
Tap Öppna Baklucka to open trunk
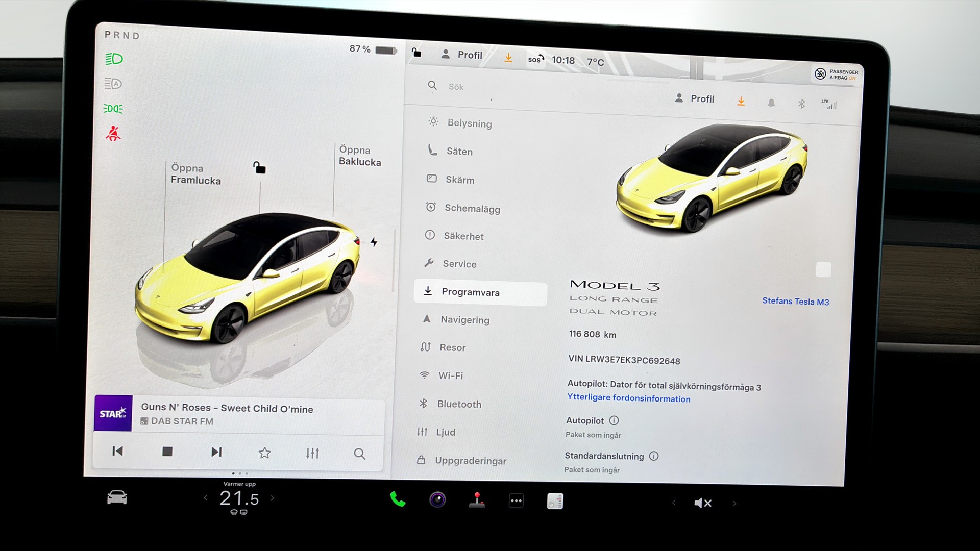(359, 156)
